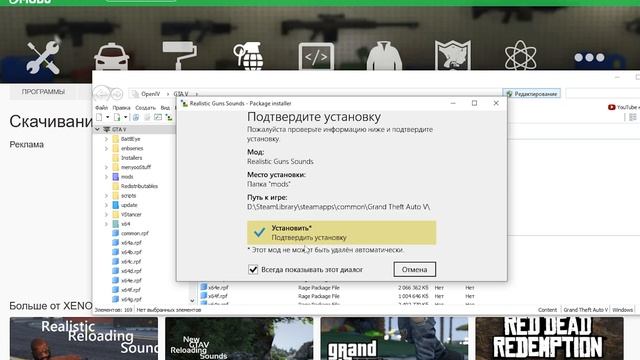Viewport: 640px width, 360px height.
Task: Open dropdown arrow next to new file icon
Action: (x=107, y=118)
